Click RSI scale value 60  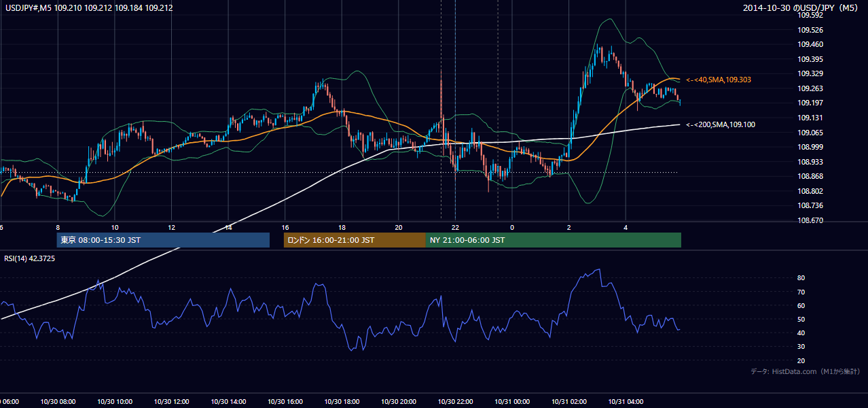coord(801,305)
